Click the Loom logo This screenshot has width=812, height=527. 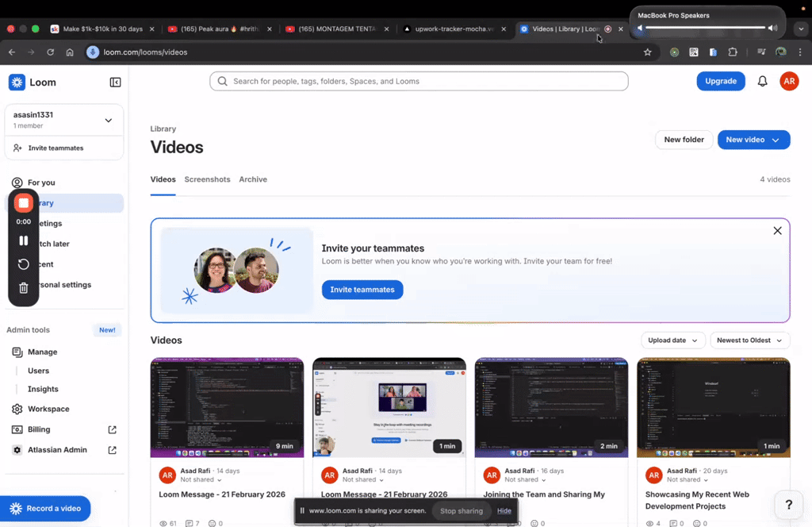click(x=32, y=83)
